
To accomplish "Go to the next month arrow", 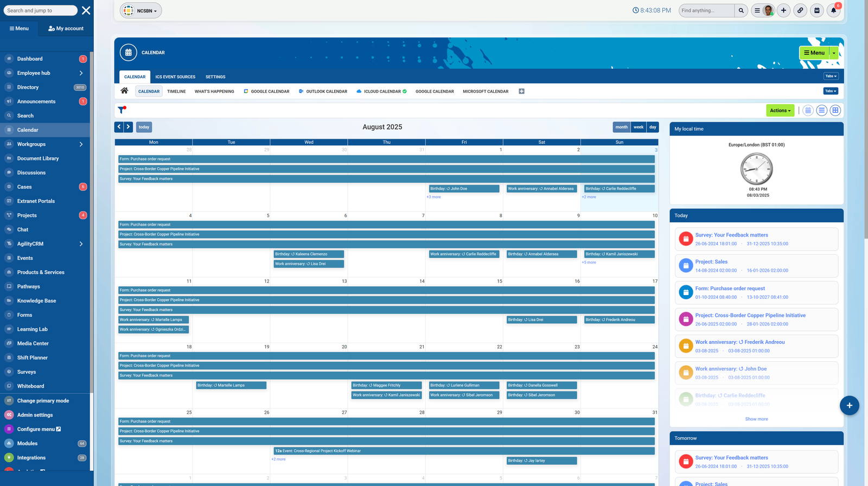I will 129,127.
